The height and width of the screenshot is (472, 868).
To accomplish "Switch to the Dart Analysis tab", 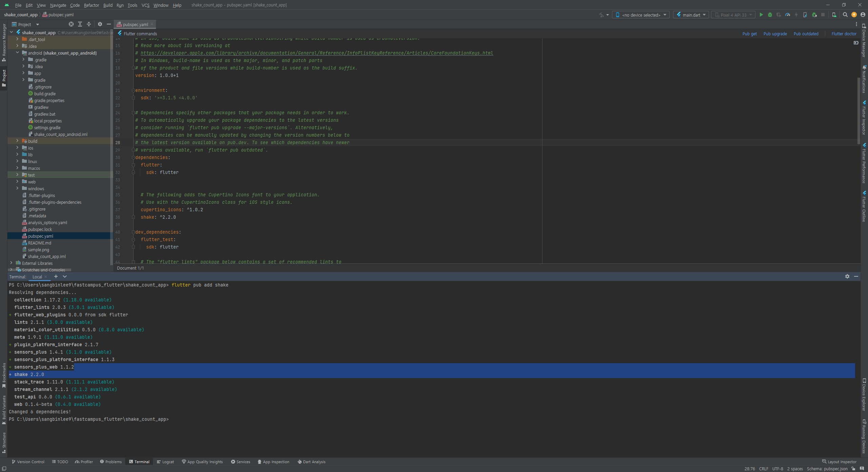I will click(311, 462).
